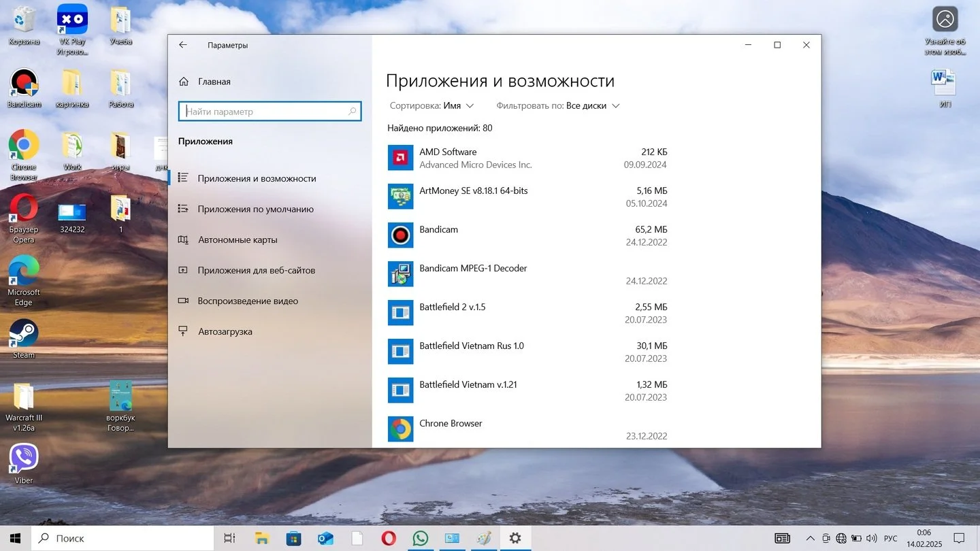
Task: Open the notification center icon
Action: click(958, 538)
